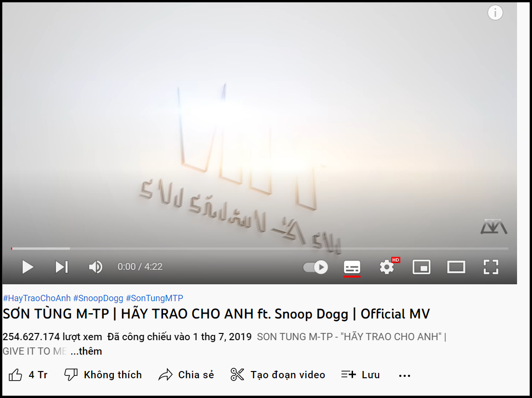The width and height of the screenshot is (532, 398).
Task: Switch to miniplayer mode
Action: point(422,267)
